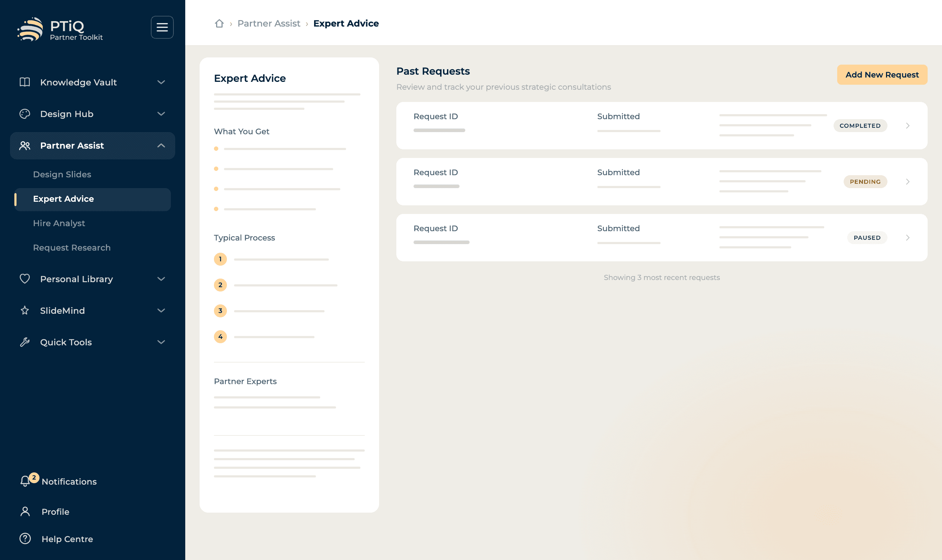Open the PENDING request via its arrow
Image resolution: width=942 pixels, height=560 pixels.
click(x=908, y=182)
